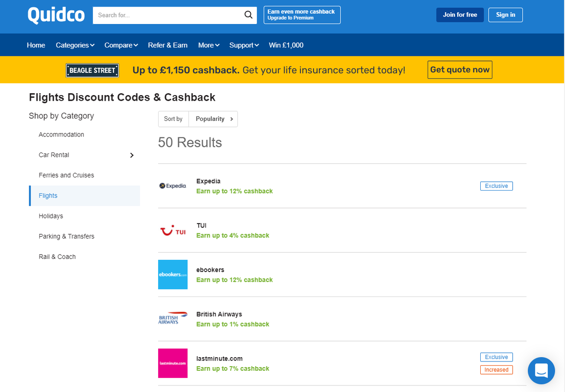
Task: Expand the Car Rental subcategory chevron
Action: tap(132, 155)
